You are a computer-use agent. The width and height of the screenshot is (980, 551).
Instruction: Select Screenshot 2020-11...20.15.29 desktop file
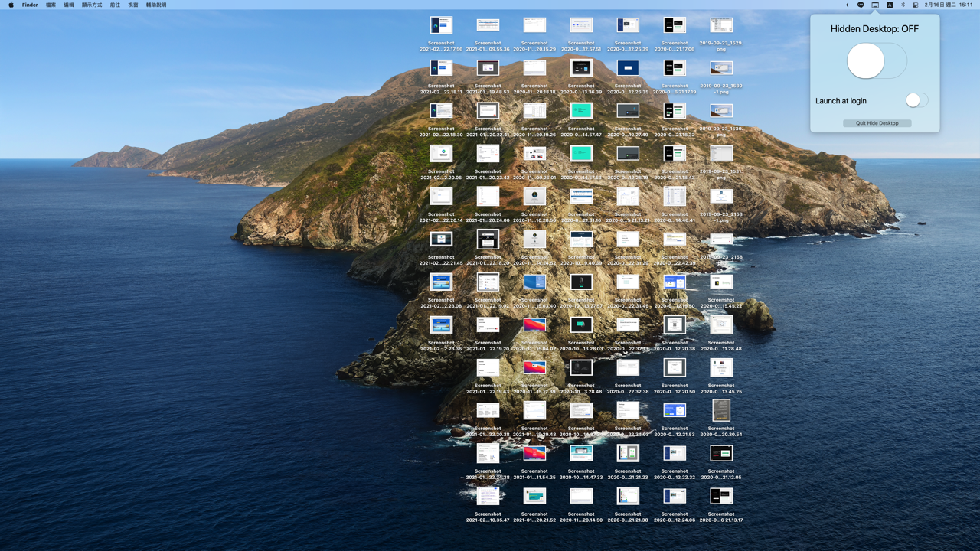click(x=534, y=34)
